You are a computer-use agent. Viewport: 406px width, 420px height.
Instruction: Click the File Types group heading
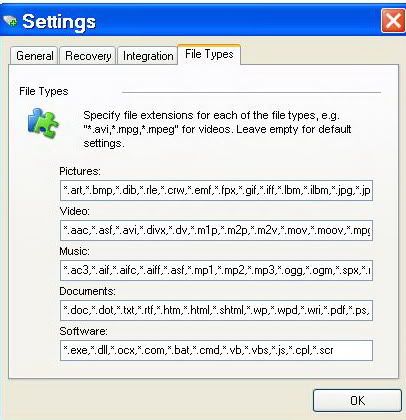[44, 92]
